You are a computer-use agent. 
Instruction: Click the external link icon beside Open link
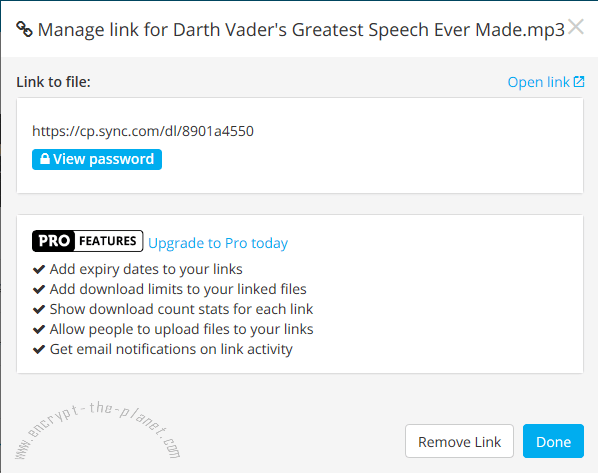[579, 82]
